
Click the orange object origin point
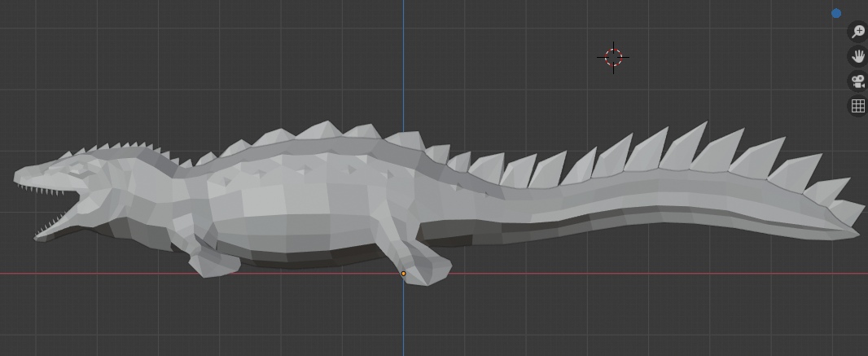(x=404, y=274)
